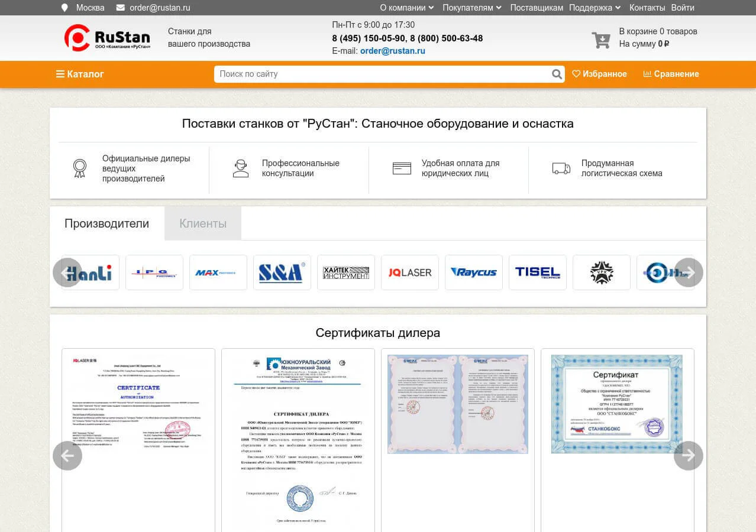Screen dimensions: 756x532
Task: Click the award ribbon icon for official dealers
Action: (79, 168)
